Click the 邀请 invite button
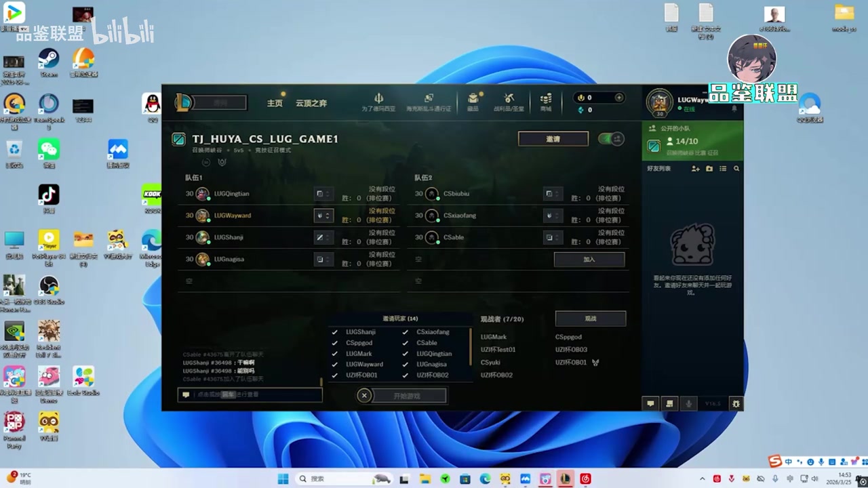 (553, 139)
